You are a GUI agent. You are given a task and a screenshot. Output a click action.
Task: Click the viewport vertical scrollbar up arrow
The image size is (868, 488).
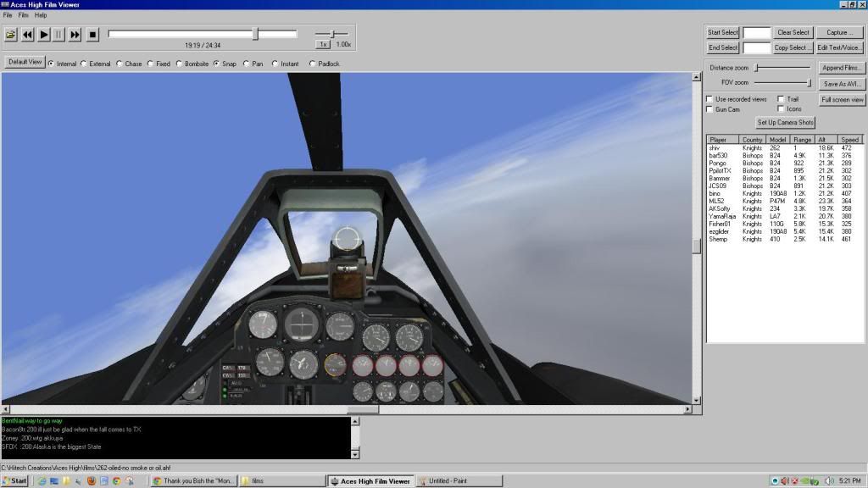tap(697, 77)
